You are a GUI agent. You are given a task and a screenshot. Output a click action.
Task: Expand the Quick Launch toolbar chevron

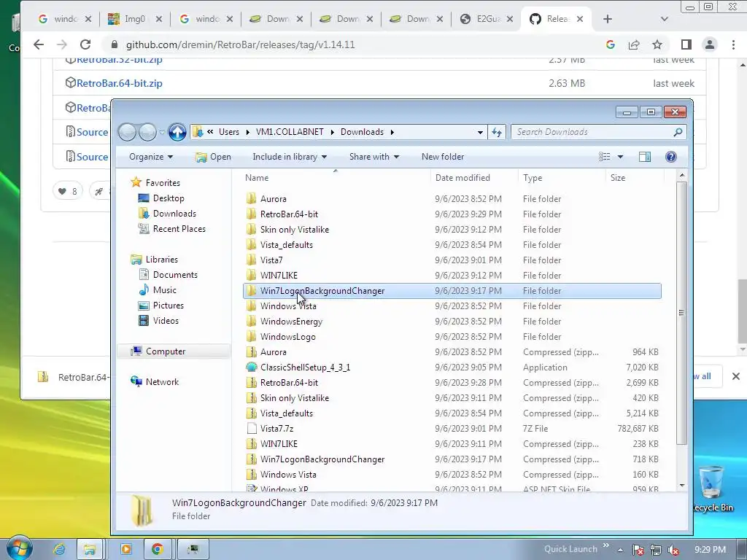coord(606,545)
